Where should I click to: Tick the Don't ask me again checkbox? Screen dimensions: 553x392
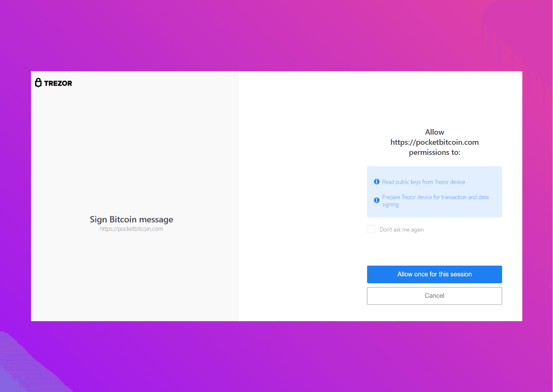pyautogui.click(x=371, y=229)
